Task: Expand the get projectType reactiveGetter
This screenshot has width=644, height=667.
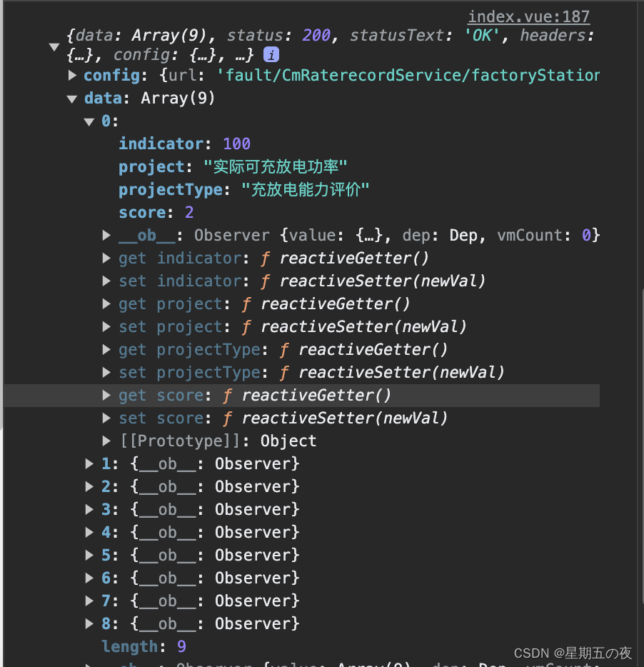Action: 106,349
